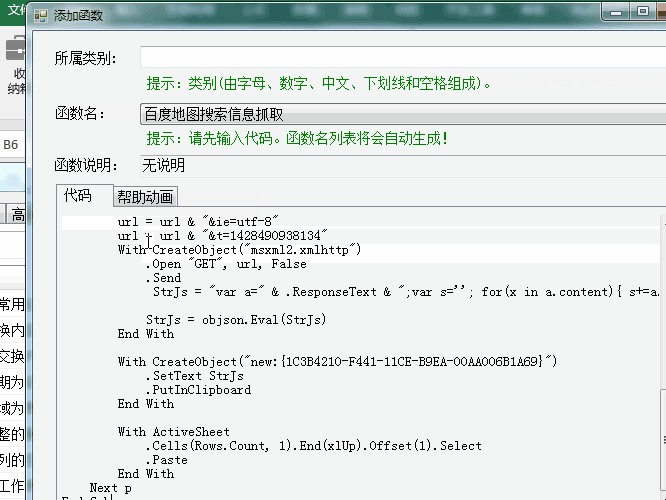This screenshot has height=500, width=666.
Task: Click the Next p code line
Action: point(110,488)
